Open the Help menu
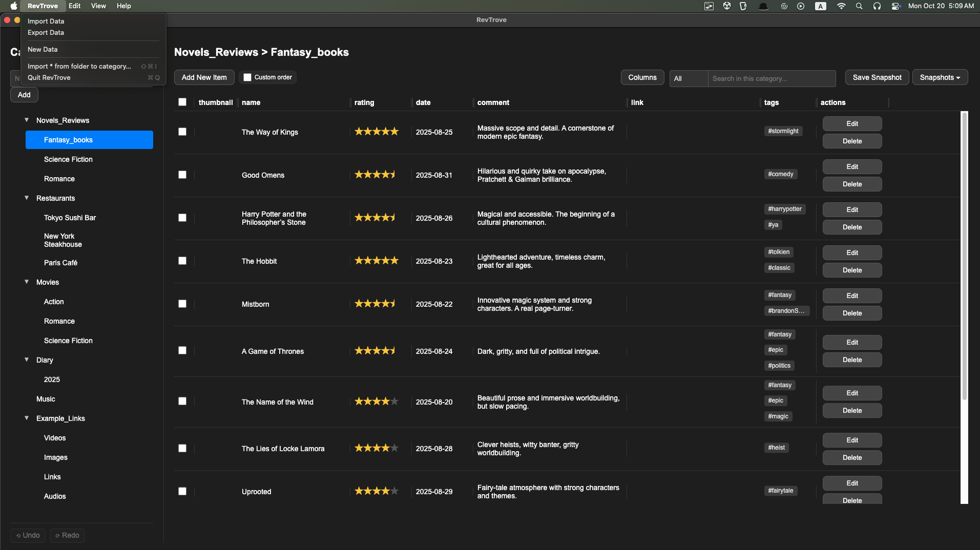 [123, 6]
